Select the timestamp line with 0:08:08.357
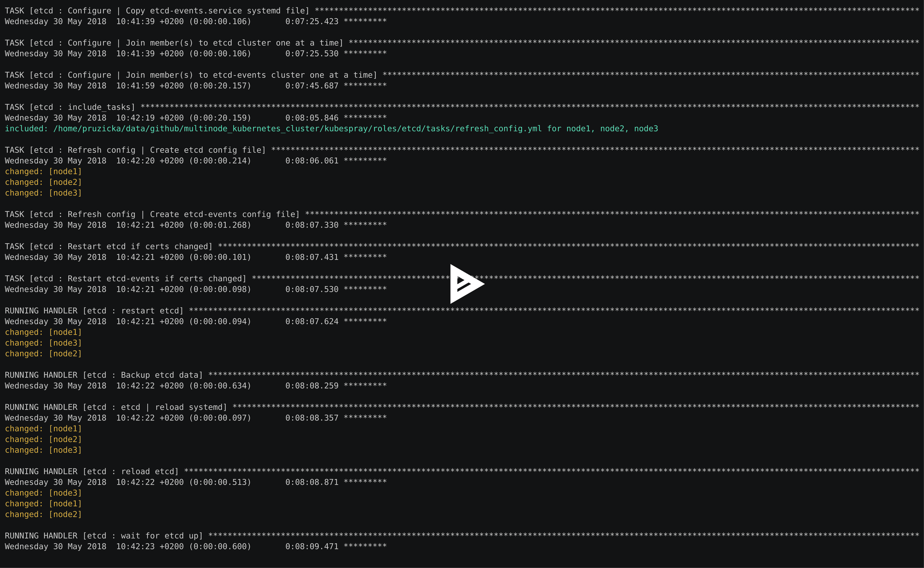924x568 pixels. pyautogui.click(x=196, y=418)
